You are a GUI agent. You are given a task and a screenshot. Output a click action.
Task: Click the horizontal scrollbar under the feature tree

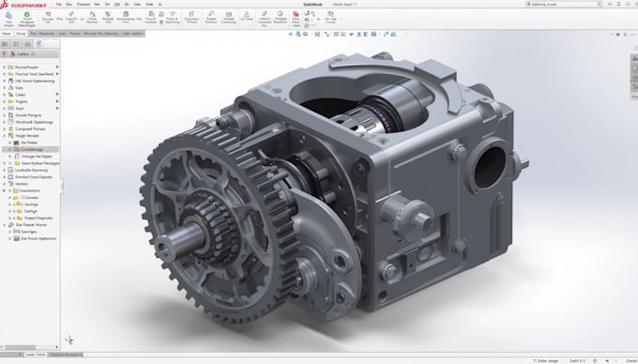(x=21, y=347)
